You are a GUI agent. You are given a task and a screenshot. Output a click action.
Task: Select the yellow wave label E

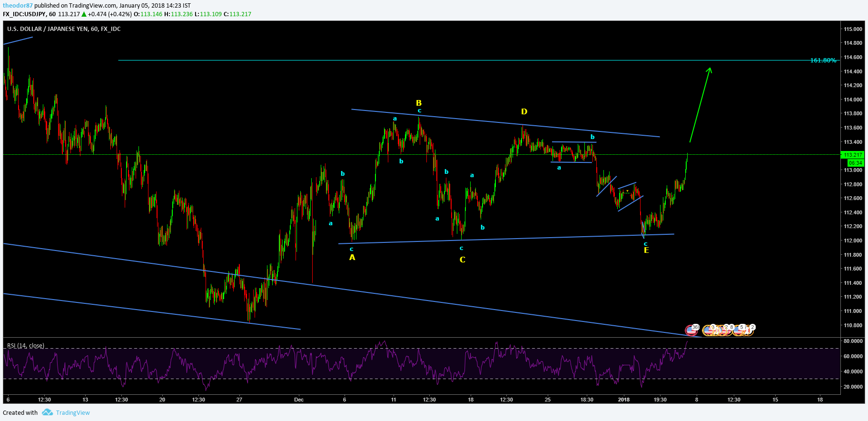pyautogui.click(x=646, y=250)
